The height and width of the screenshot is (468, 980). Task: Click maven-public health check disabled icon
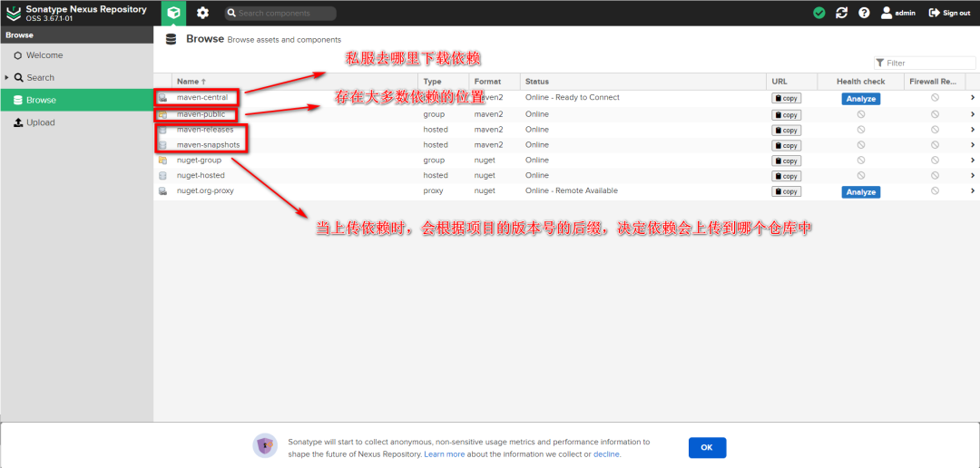tap(860, 114)
